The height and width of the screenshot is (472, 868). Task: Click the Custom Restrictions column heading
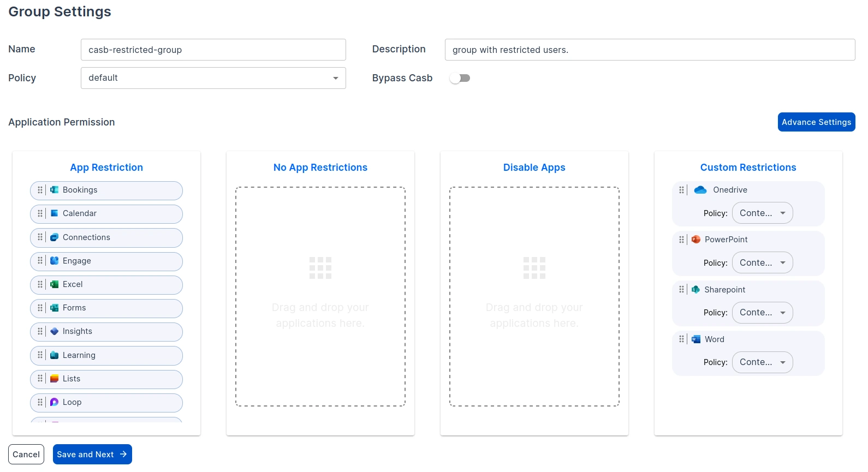click(748, 168)
